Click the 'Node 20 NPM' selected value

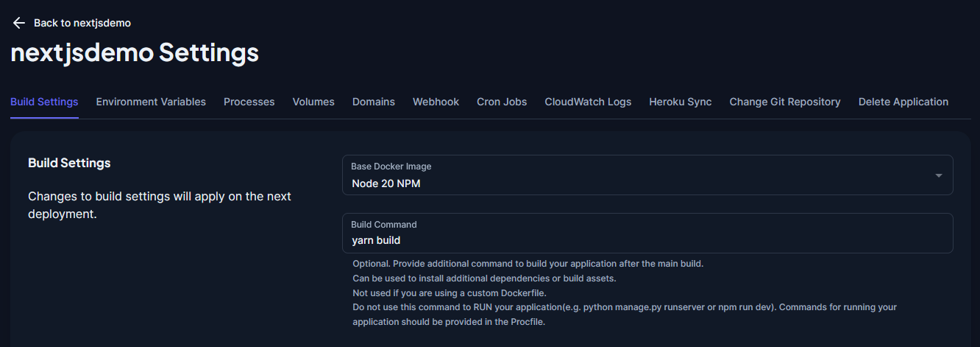[x=386, y=183]
